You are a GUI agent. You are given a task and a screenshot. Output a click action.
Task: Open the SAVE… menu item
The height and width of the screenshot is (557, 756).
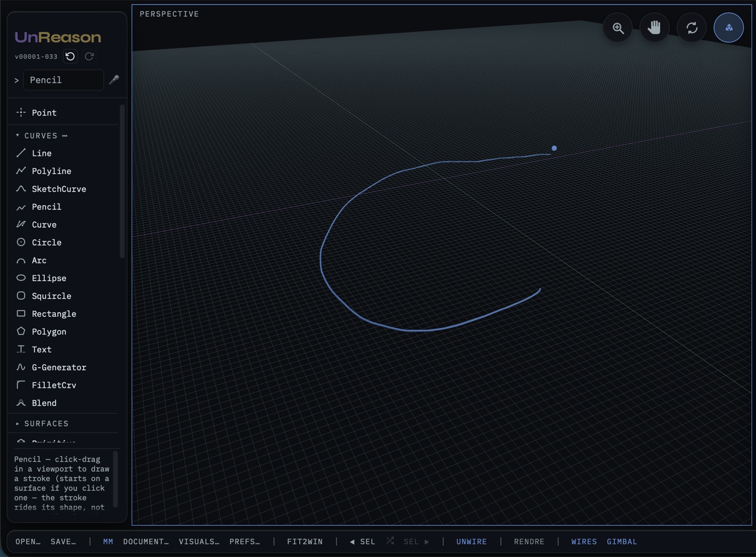pyautogui.click(x=63, y=541)
